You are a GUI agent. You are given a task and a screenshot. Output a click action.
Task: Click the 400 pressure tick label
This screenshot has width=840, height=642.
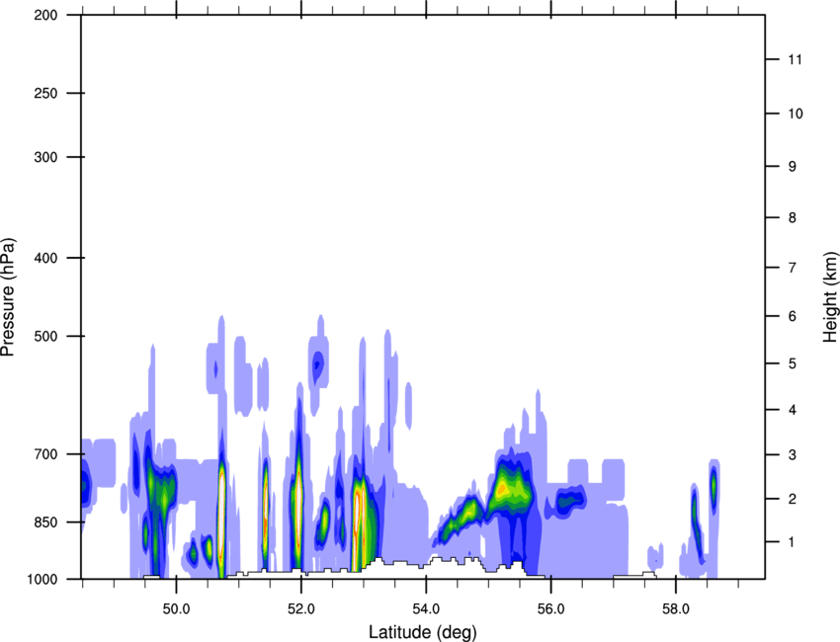coord(45,258)
